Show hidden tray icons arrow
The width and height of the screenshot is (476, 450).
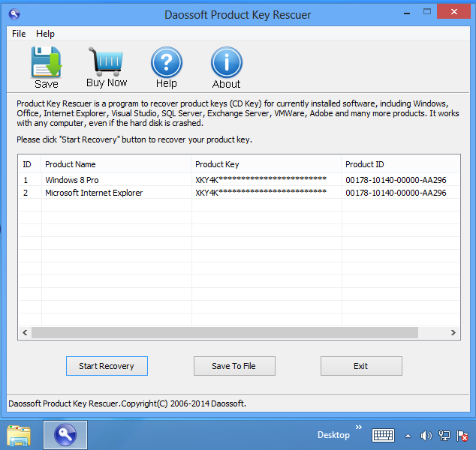tap(408, 436)
